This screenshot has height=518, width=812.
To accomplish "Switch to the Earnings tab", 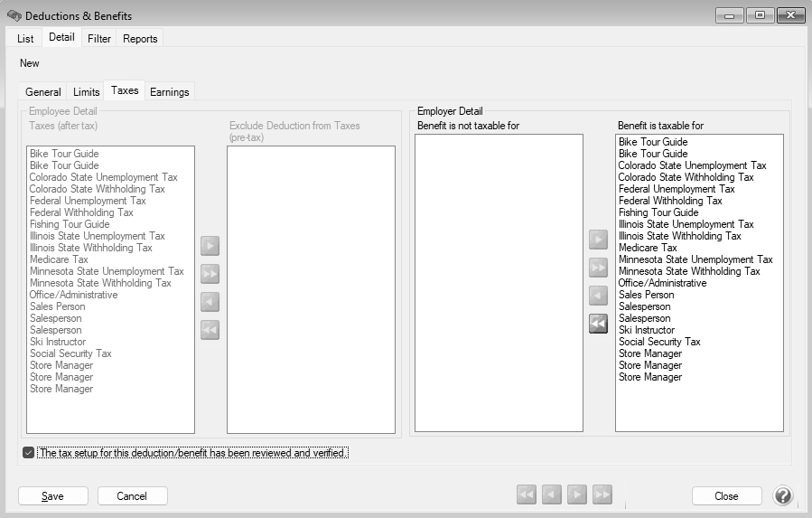I will (170, 92).
